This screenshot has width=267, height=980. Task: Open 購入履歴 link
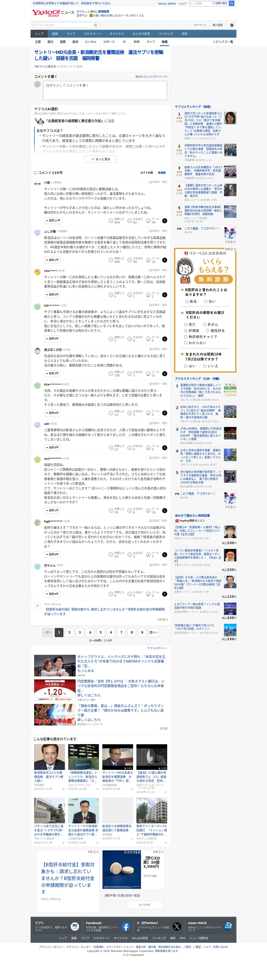[218, 25]
